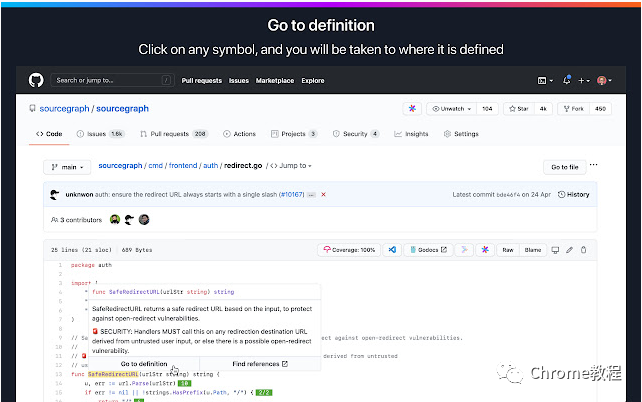
Task: Click the highlighted SafeRedirectURL symbol
Action: coord(113,374)
